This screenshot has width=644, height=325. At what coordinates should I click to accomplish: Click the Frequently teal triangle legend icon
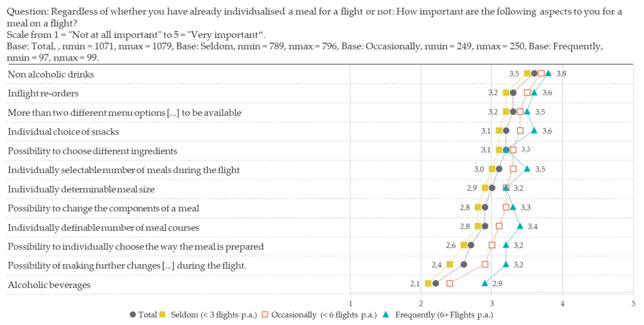(386, 314)
